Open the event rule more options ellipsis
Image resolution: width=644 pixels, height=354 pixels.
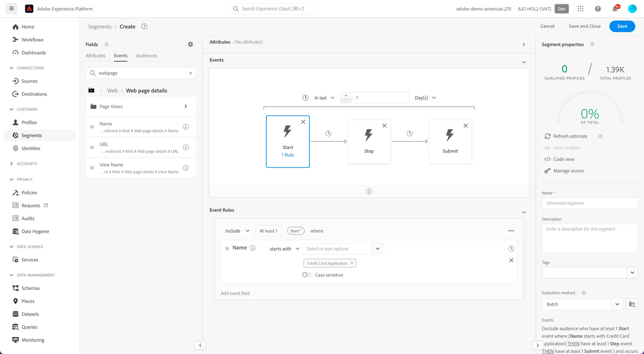pyautogui.click(x=511, y=231)
